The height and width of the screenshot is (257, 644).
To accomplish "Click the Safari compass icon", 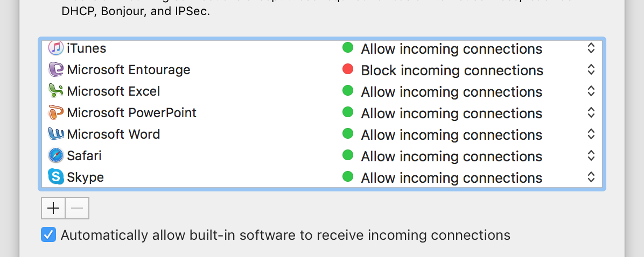I will click(x=56, y=155).
